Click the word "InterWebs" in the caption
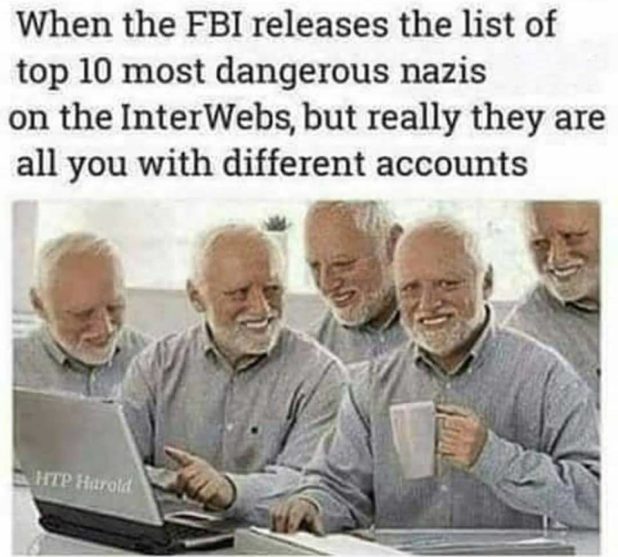 [x=210, y=118]
